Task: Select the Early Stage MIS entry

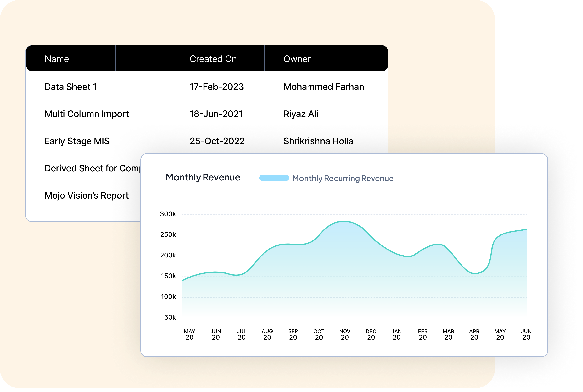Action: click(x=77, y=141)
